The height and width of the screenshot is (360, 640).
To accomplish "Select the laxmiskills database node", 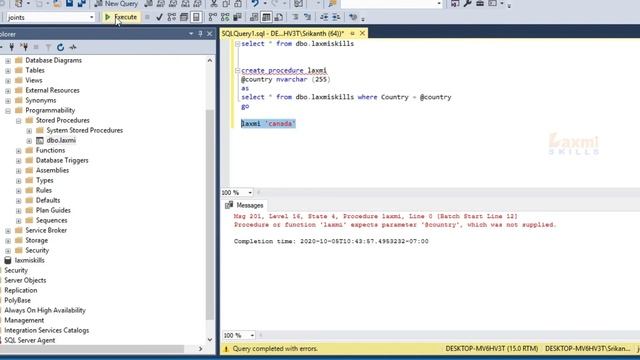I will pyautogui.click(x=29, y=260).
